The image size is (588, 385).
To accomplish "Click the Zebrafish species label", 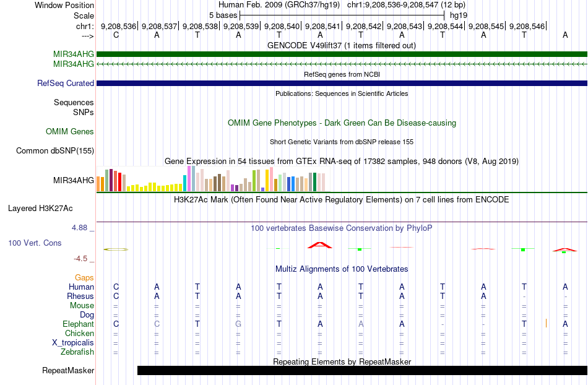I will pyautogui.click(x=77, y=352).
